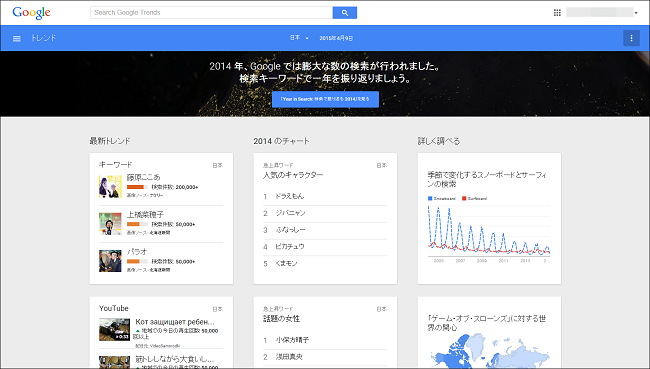Viewport: 650px width, 369px height.
Task: Click 日本 label on the キーワード card
Action: pos(218,165)
